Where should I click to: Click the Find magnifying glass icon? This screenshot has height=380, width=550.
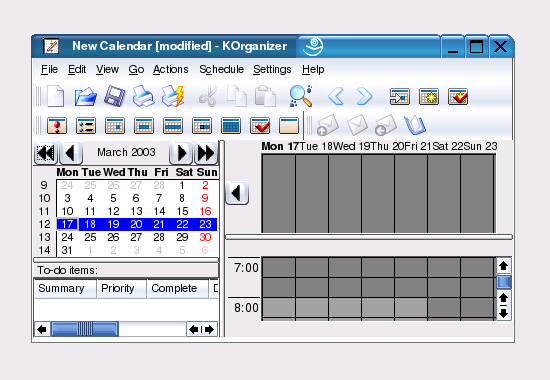[x=301, y=96]
